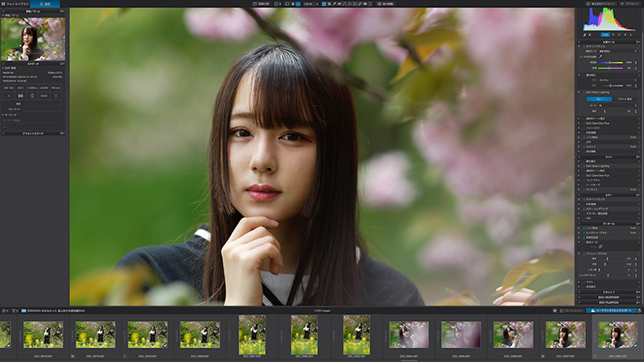
Task: Click the icon left of Nik Collection
Action: [555, 311]
